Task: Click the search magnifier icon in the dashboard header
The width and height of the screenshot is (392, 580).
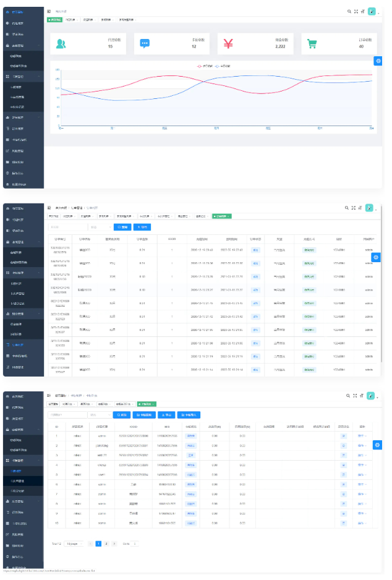Action: [x=349, y=11]
